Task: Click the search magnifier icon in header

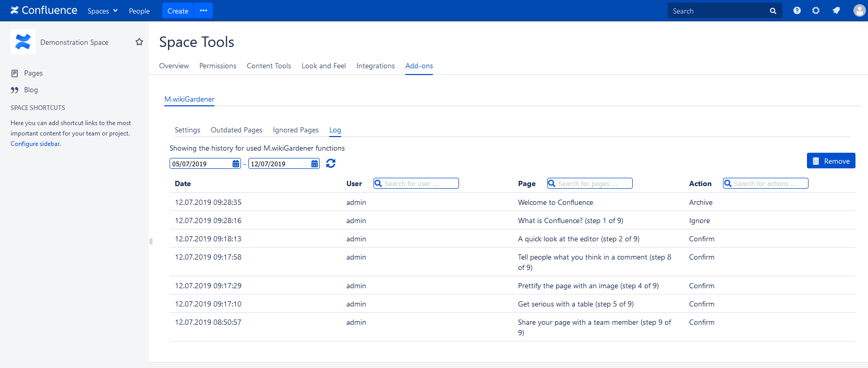Action: (773, 11)
